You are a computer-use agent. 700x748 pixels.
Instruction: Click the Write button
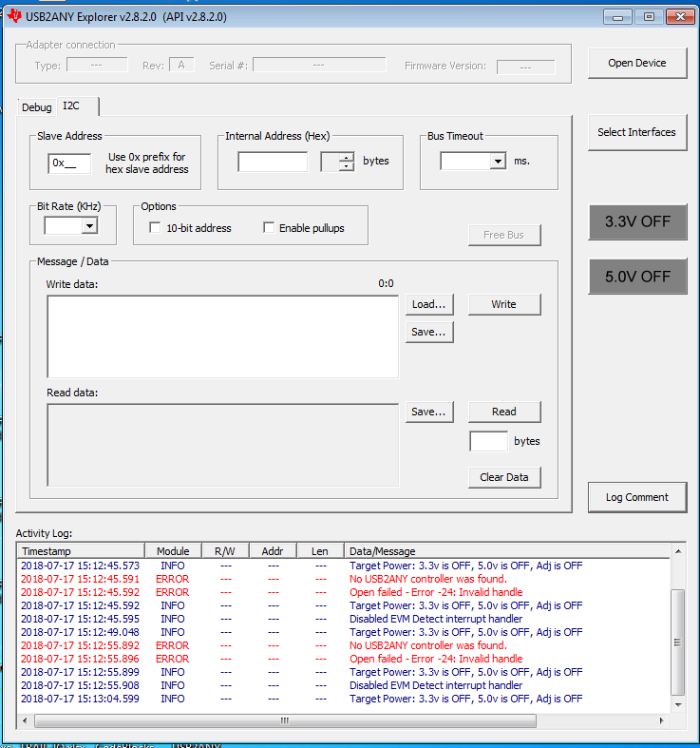504,304
